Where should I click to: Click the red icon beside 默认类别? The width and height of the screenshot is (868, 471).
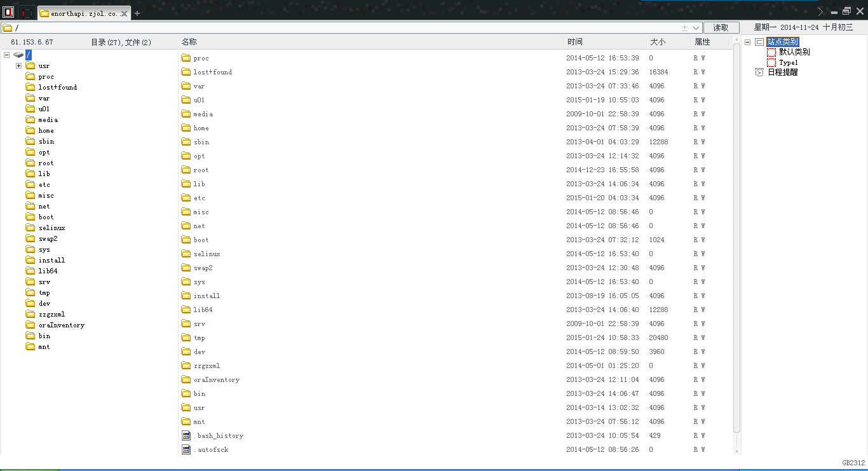click(x=771, y=52)
